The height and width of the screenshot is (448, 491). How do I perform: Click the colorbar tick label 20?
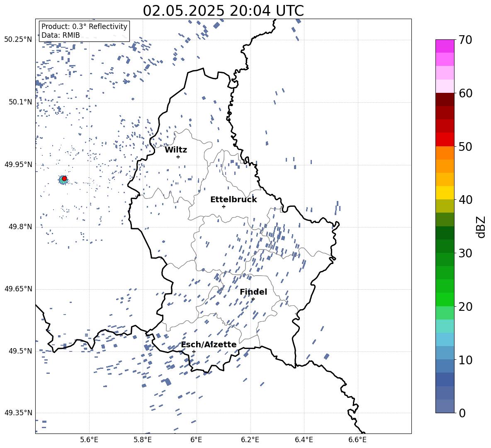pyautogui.click(x=465, y=307)
